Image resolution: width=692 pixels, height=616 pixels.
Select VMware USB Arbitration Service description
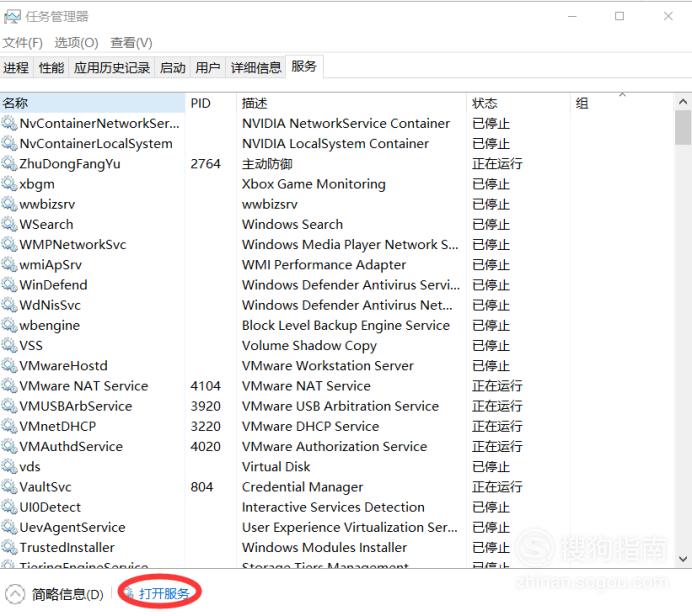pos(340,406)
